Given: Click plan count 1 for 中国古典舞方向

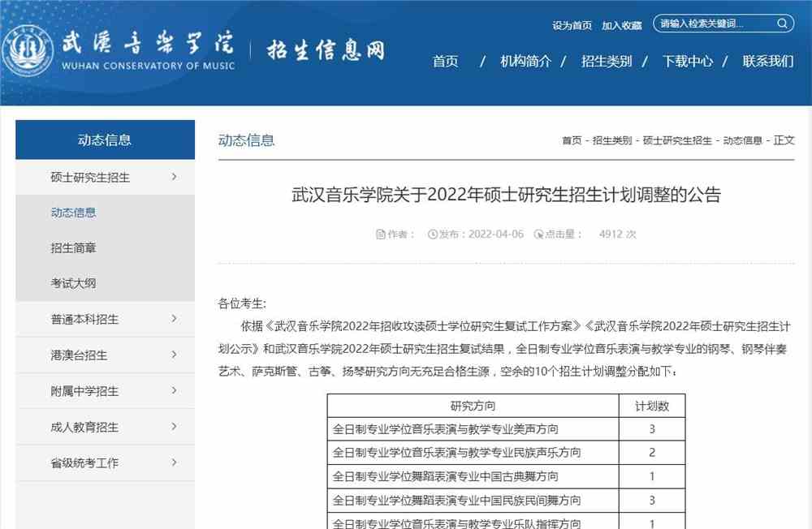Looking at the screenshot, I should pos(652,476).
